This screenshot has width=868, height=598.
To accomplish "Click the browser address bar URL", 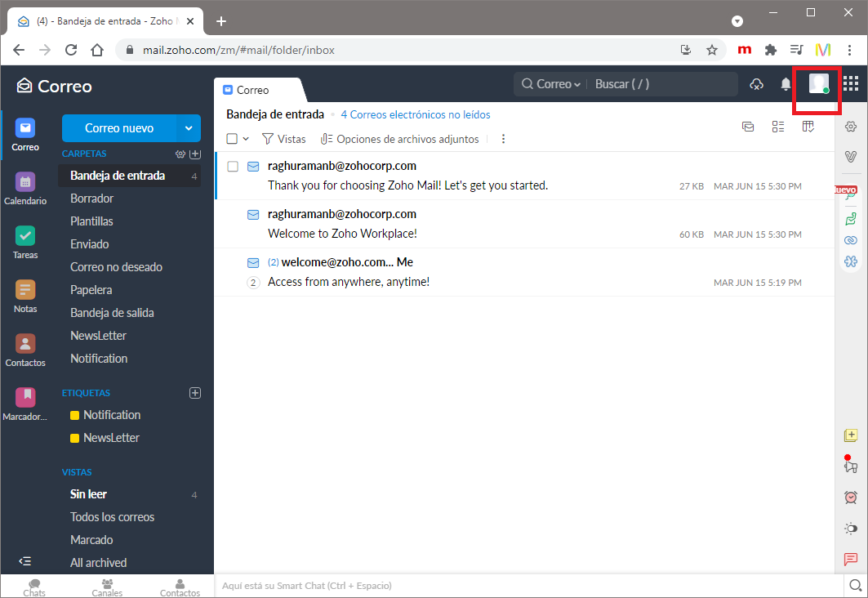I will 238,50.
